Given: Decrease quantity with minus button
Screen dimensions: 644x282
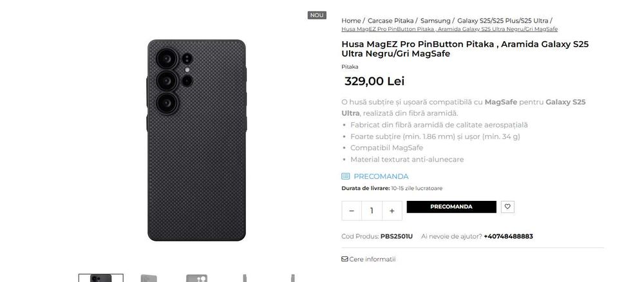Looking at the screenshot, I should [352, 211].
